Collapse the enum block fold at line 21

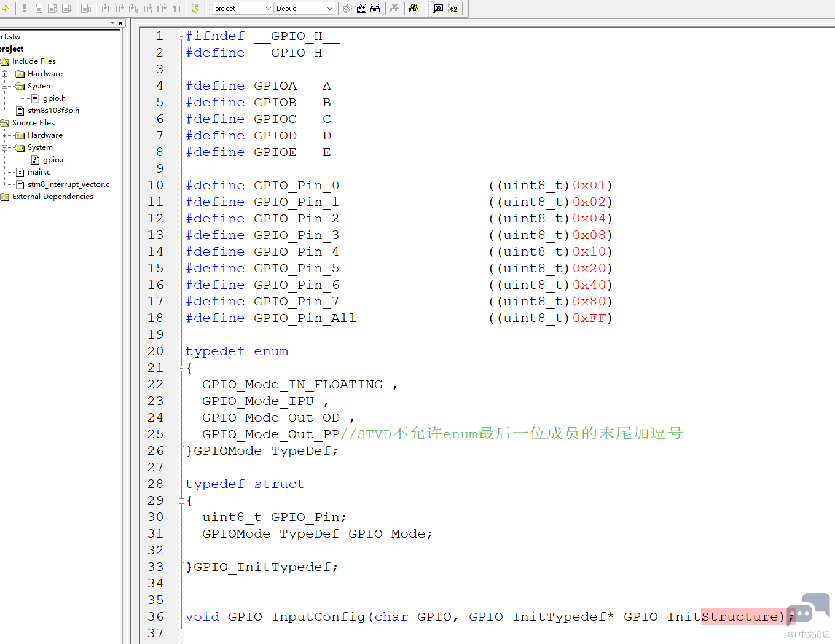click(x=181, y=369)
